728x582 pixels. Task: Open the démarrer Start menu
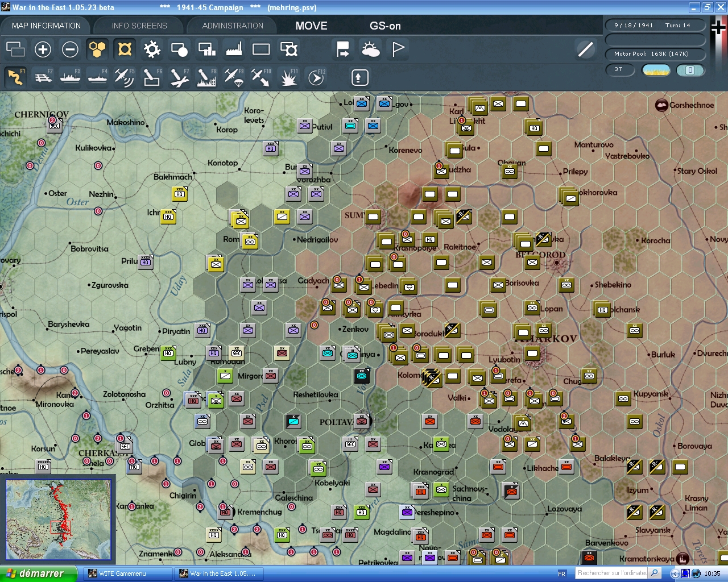tap(38, 573)
